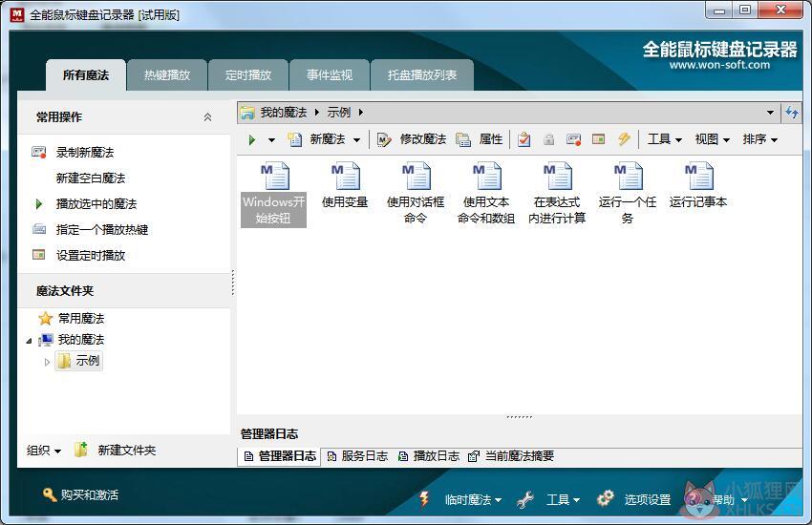Expand the 示例 folder tree arrow
This screenshot has width=812, height=525.
tap(47, 362)
